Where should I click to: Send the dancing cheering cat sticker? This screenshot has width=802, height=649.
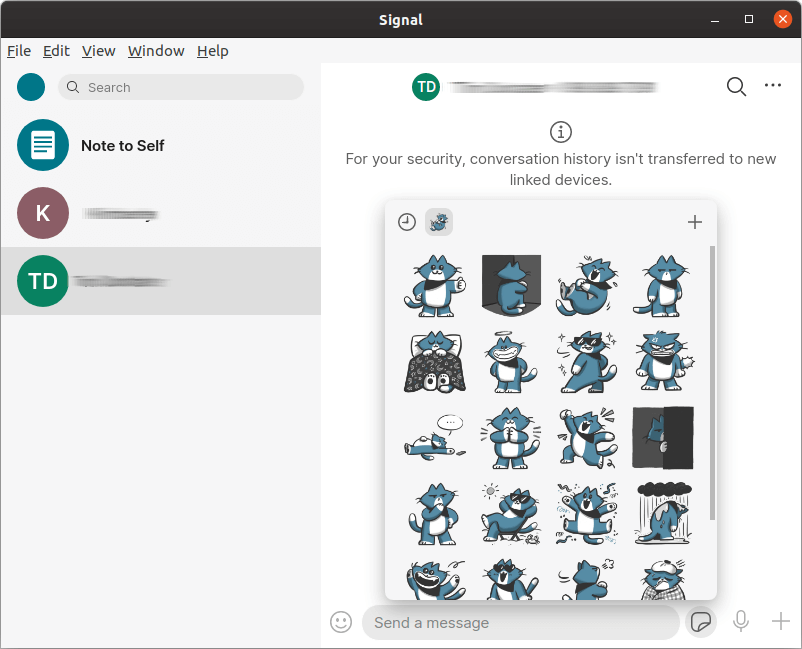(587, 438)
